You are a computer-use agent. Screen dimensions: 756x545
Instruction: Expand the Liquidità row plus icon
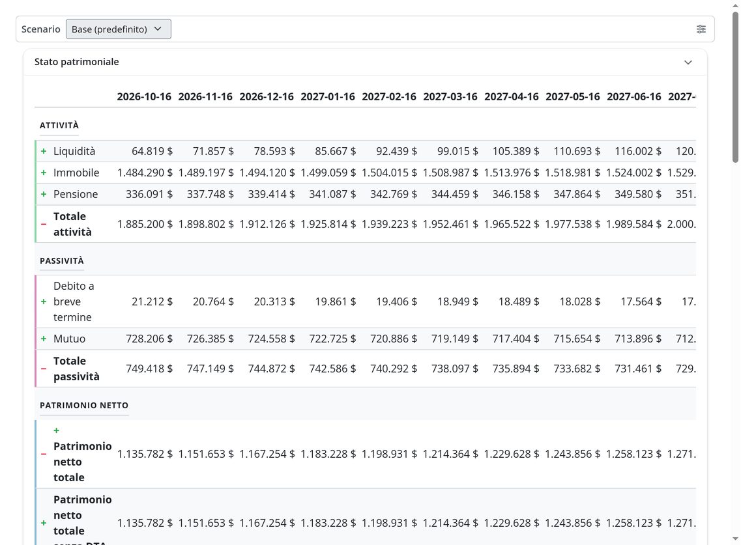point(44,151)
